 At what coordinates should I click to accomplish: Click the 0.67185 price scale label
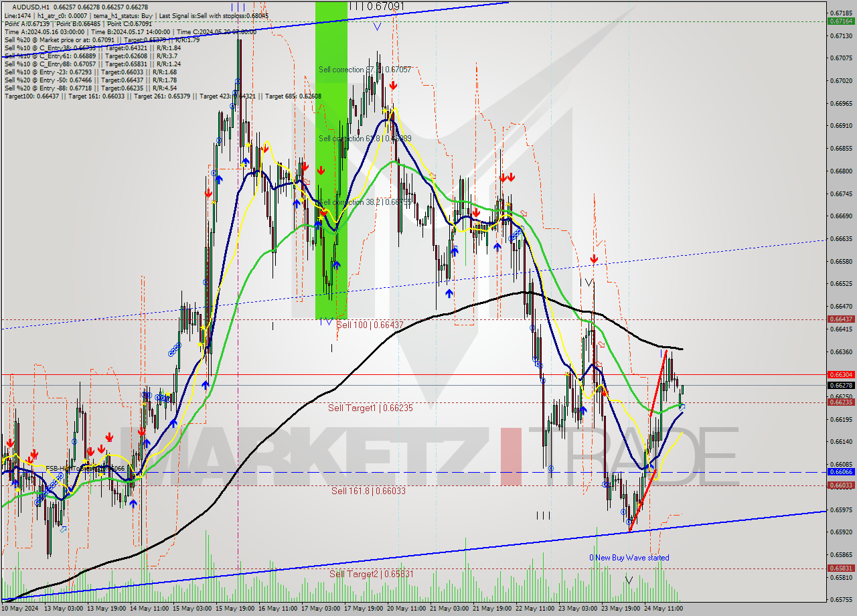(x=841, y=13)
